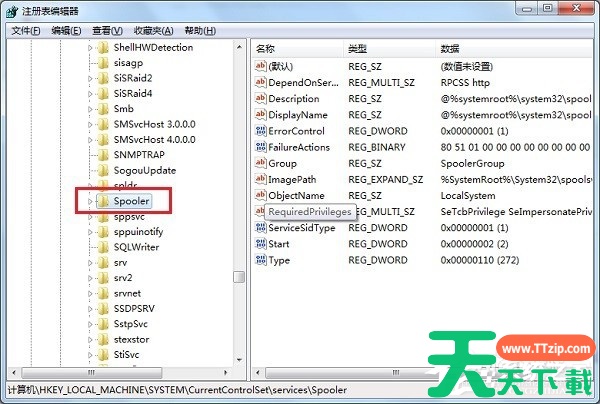The image size is (600, 404).
Task: Select the RequiredPrivileges value name
Action: (310, 212)
